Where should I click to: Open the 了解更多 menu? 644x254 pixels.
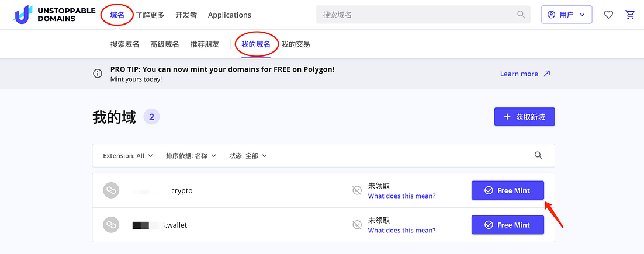click(150, 15)
